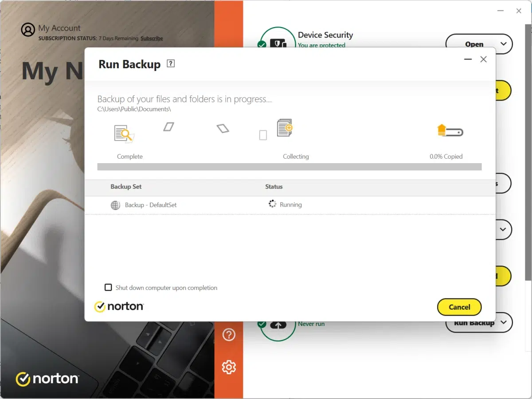Click the My Account profile icon
Screen dimensions: 532x399
click(28, 30)
